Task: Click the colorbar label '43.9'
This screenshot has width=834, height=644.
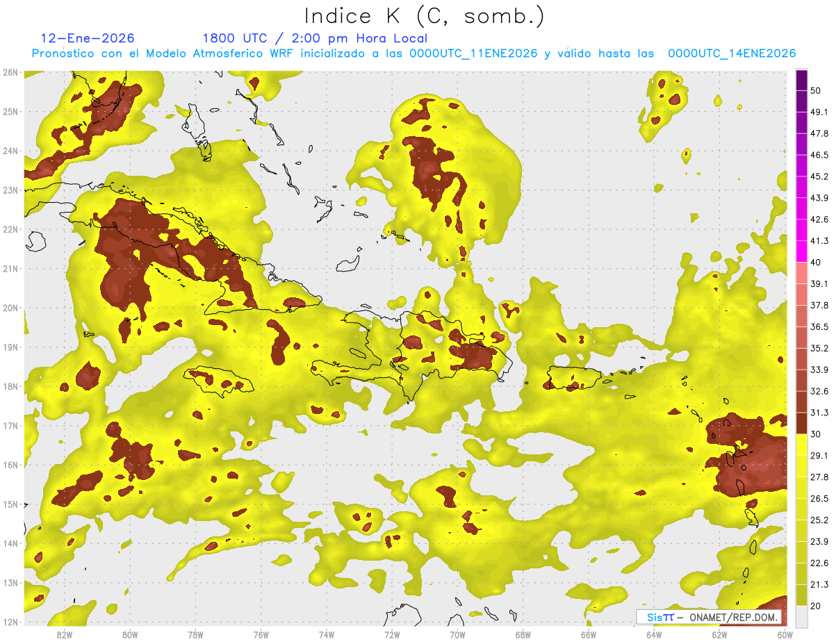Action: coord(819,198)
